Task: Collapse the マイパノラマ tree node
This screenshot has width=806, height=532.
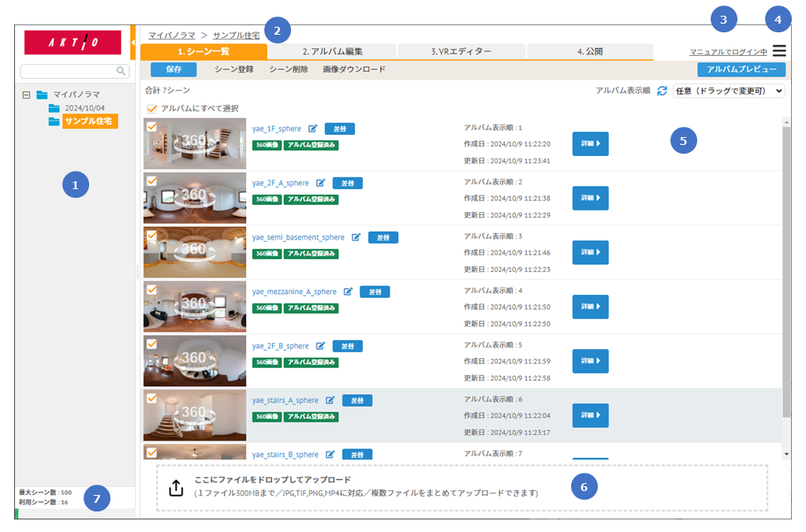Action: pyautogui.click(x=27, y=95)
